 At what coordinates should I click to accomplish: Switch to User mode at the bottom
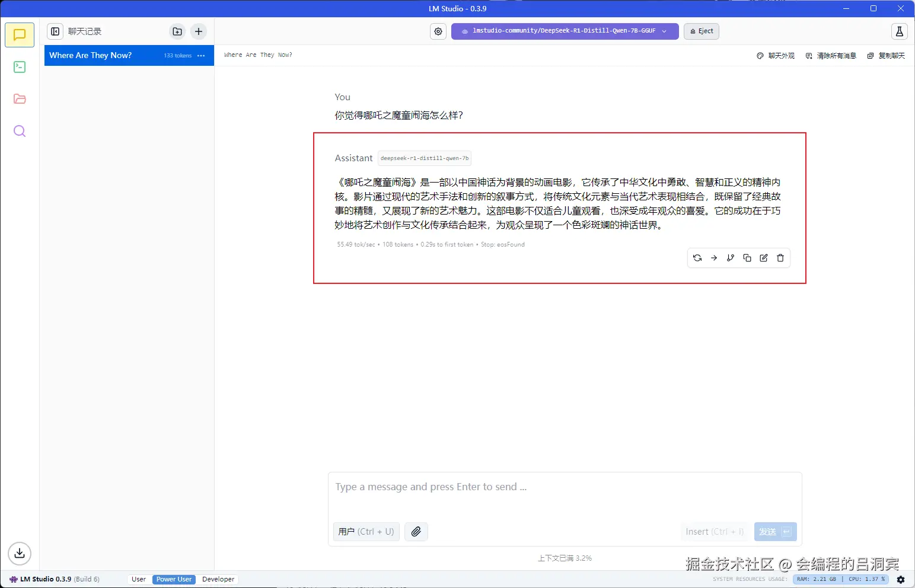point(138,579)
